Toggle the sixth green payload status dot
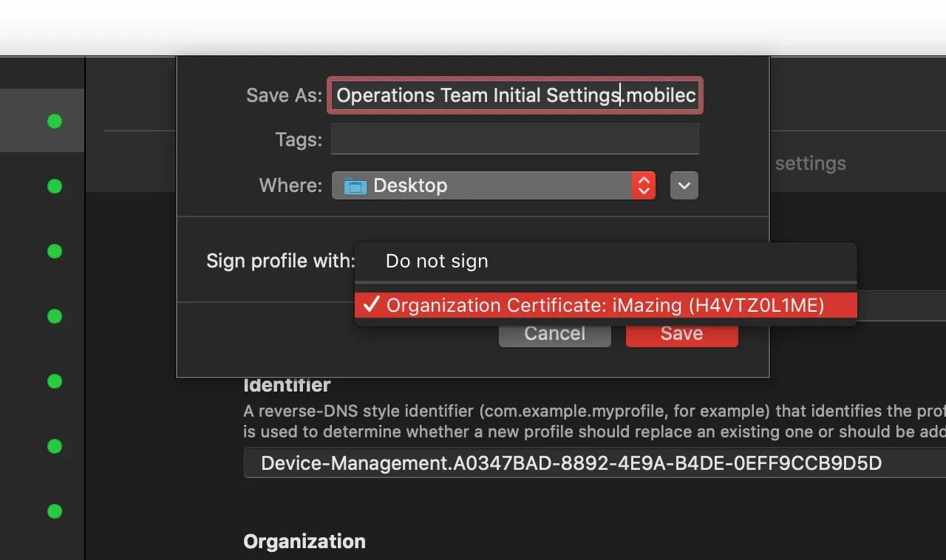The width and height of the screenshot is (946, 560). [x=54, y=446]
